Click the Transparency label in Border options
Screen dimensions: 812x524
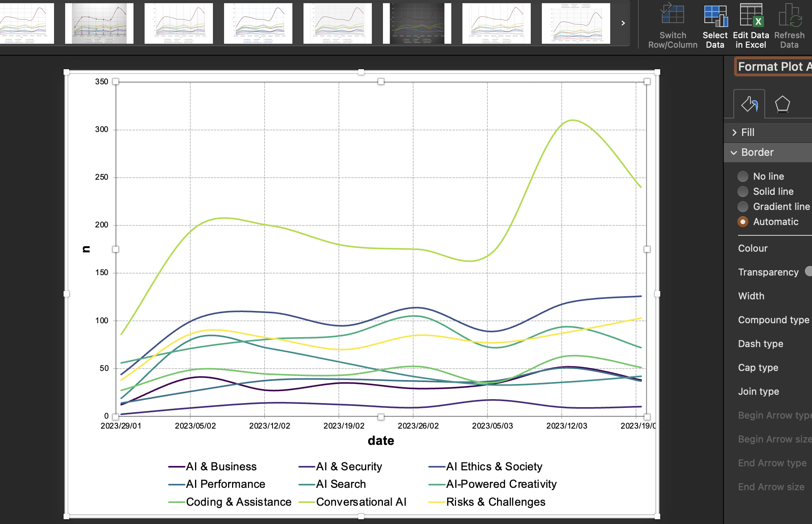click(768, 272)
